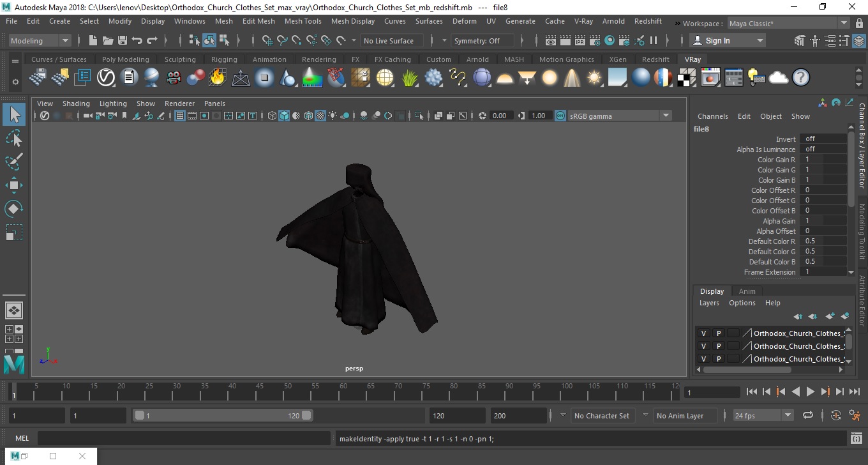Expand the Sign In dropdown
Screen dimensions: 868x465
[728, 40]
